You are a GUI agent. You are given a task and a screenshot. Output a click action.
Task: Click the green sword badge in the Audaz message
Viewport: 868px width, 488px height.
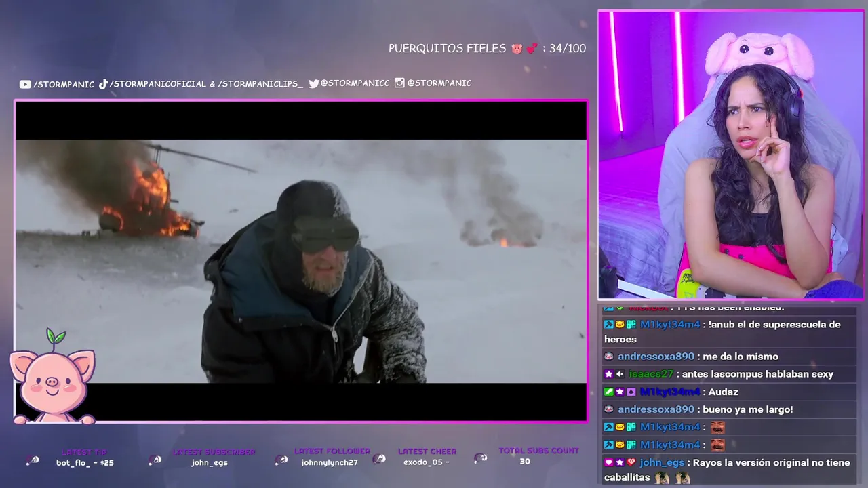[x=609, y=392]
